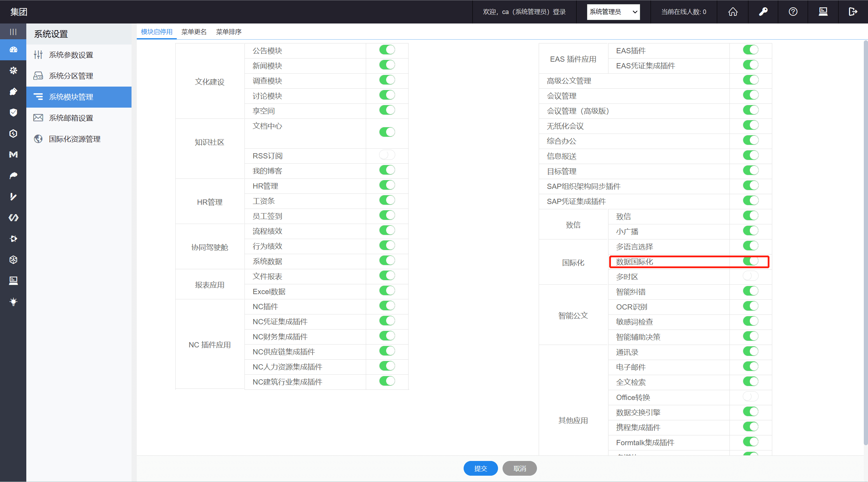Click the SAP组织架构同步插件 row text
Viewport: 868px width, 482px height.
point(584,186)
